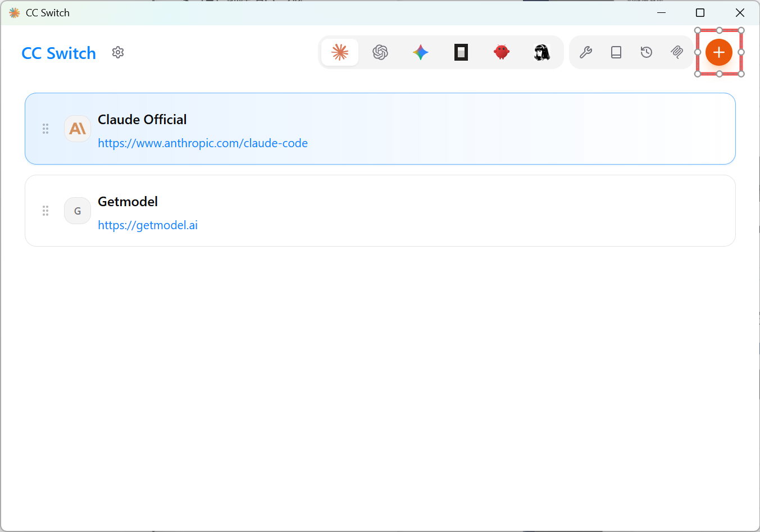Click the Anthropic logo on Claude Official
The width and height of the screenshot is (760, 532).
point(78,129)
